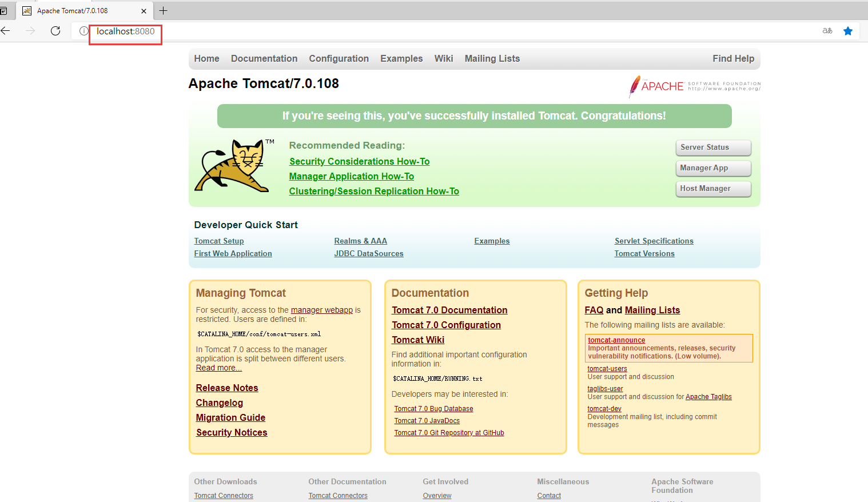The height and width of the screenshot is (502, 868).
Task: Open Security Considerations How-To
Action: pyautogui.click(x=359, y=161)
